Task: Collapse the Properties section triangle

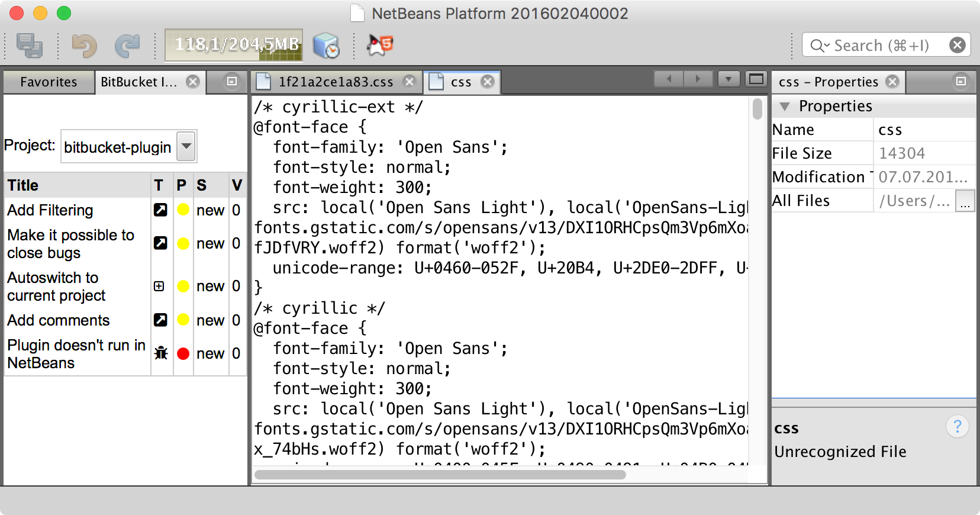Action: pos(785,107)
